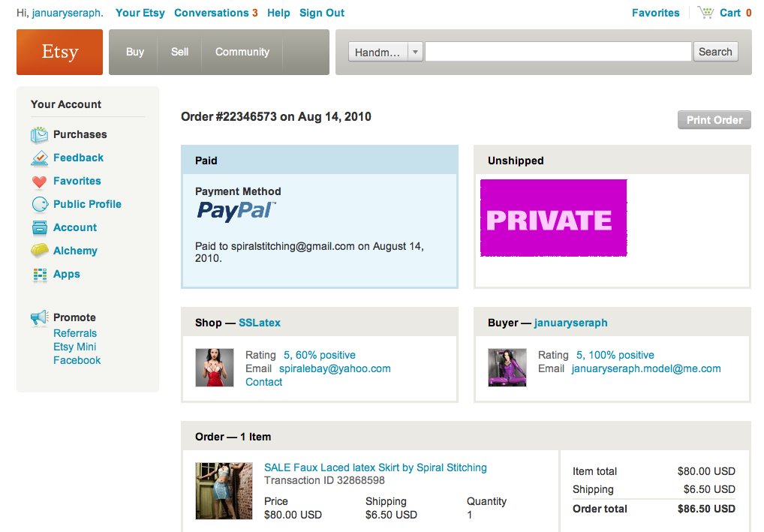View shop rating 5, 60% positive

(x=320, y=355)
